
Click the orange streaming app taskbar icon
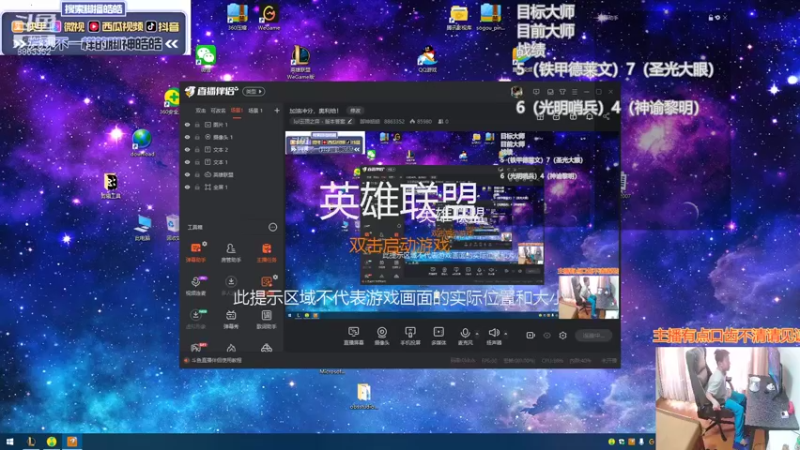[x=72, y=442]
